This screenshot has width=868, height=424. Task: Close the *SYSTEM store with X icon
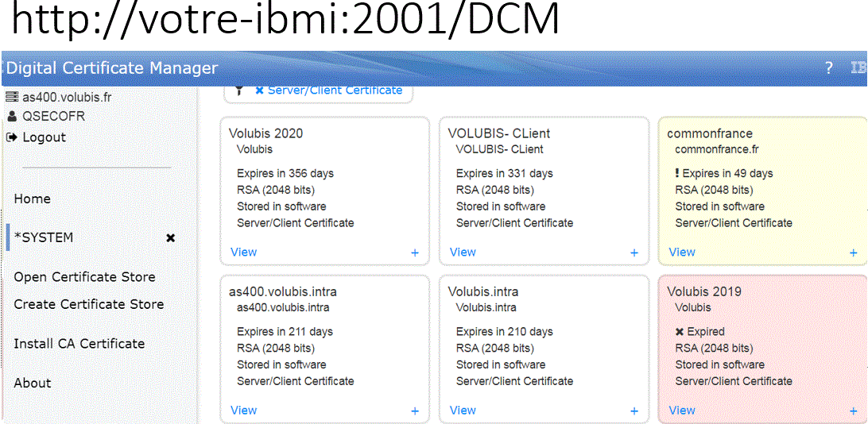[170, 237]
